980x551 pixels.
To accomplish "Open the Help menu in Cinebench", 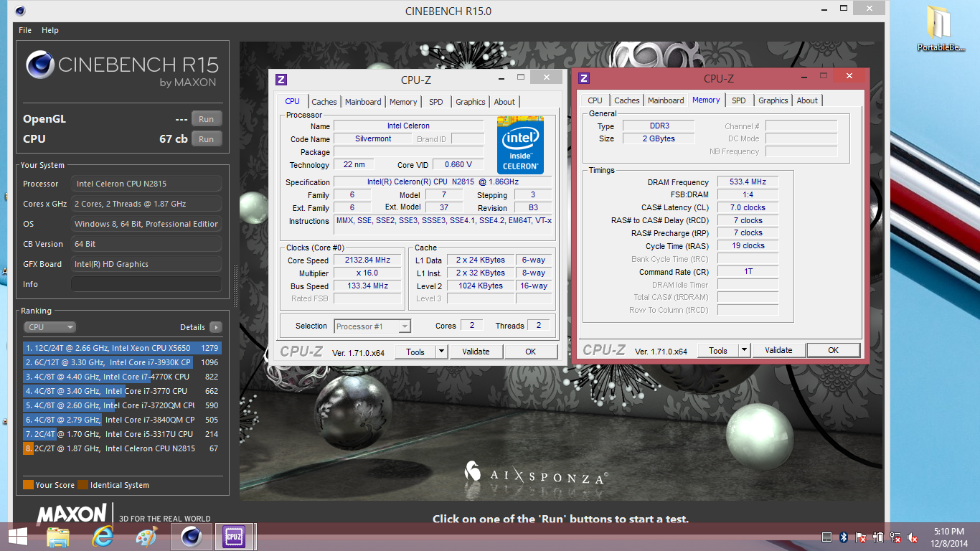I will (x=50, y=30).
